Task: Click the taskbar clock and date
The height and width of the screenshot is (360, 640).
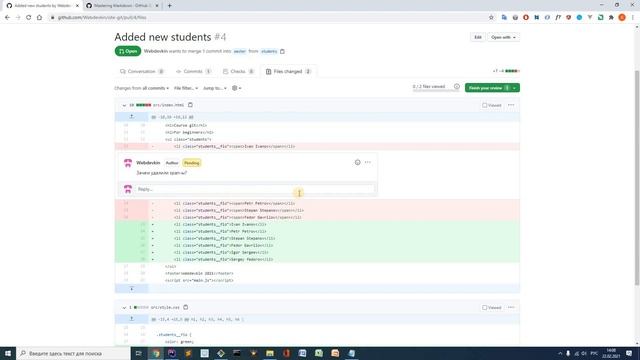Action: coord(611,353)
